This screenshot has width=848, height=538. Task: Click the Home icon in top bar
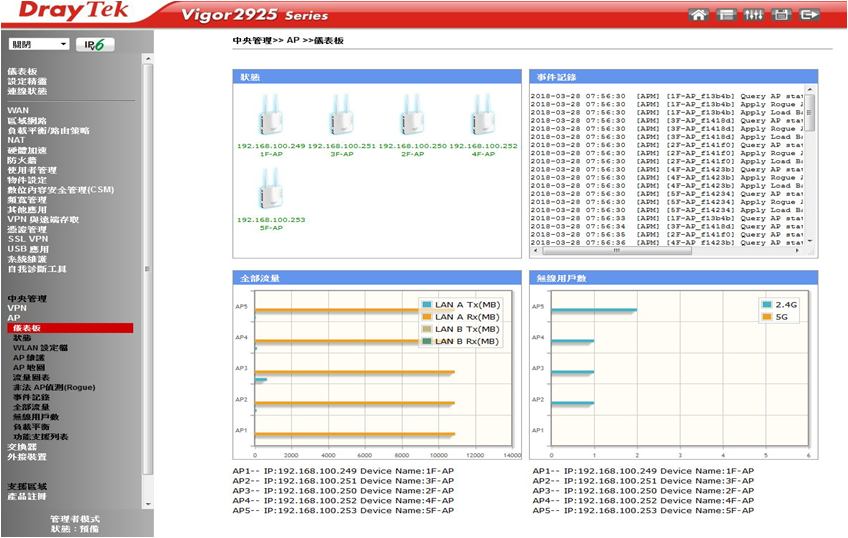(x=699, y=15)
